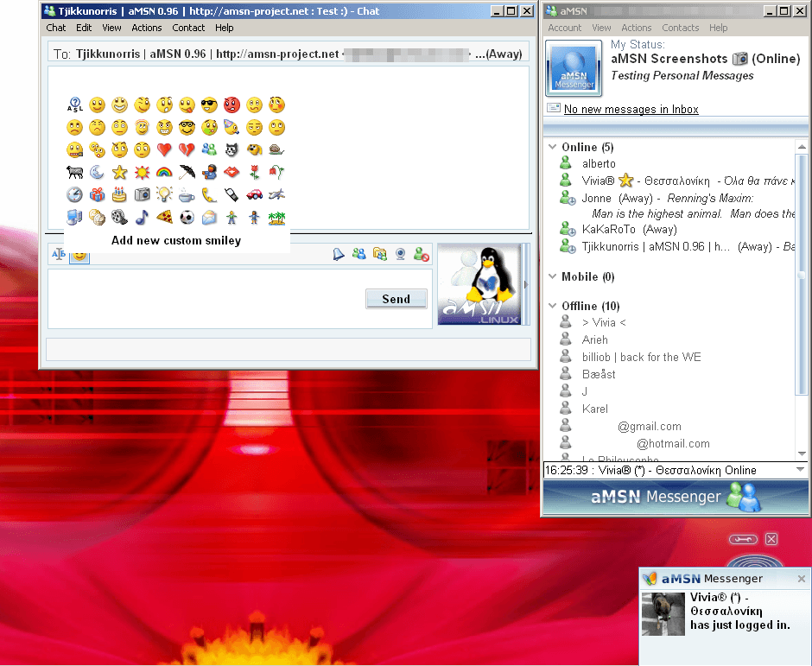Select the rainbow emoticon

(164, 173)
